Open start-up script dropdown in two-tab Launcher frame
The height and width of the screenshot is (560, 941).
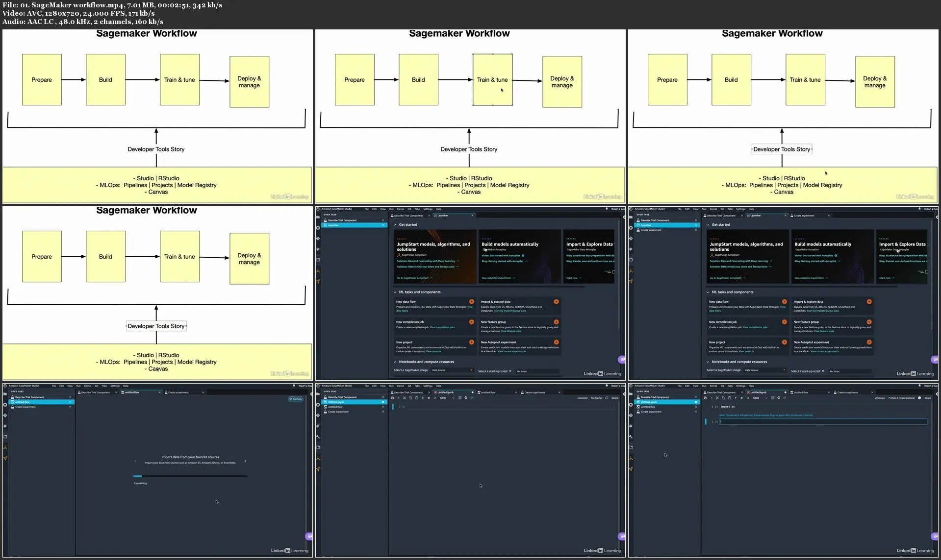click(537, 371)
